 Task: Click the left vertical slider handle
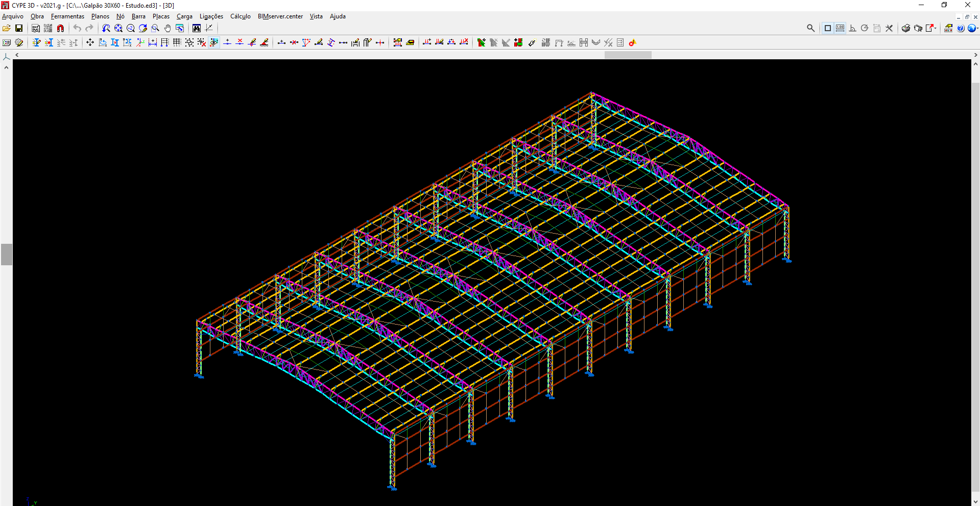pos(7,255)
